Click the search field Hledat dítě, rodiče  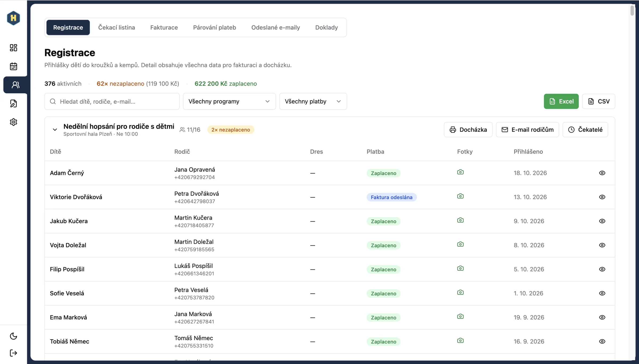coord(112,101)
